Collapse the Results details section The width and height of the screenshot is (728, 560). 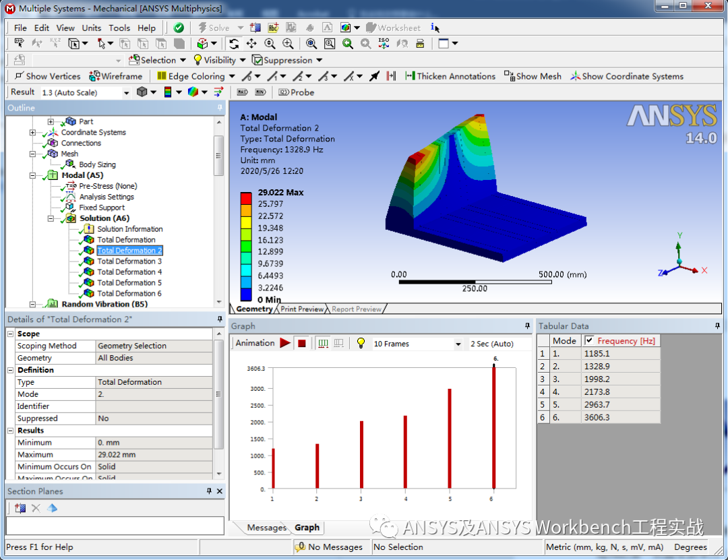(x=10, y=431)
